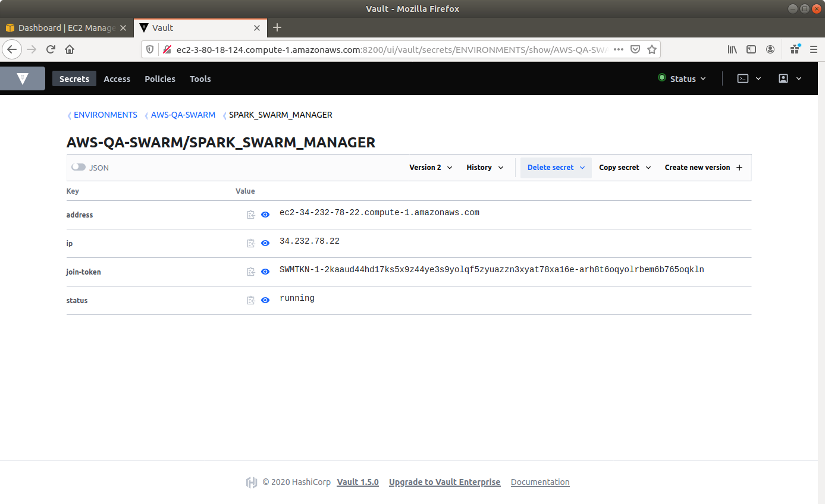825x504 pixels.
Task: Reload the current page
Action: tap(51, 49)
